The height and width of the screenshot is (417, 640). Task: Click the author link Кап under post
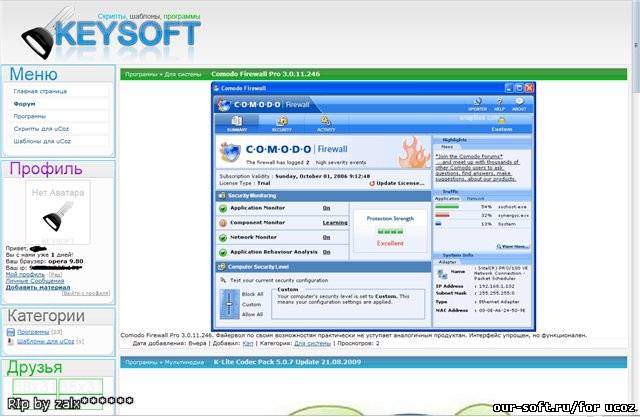(x=248, y=344)
